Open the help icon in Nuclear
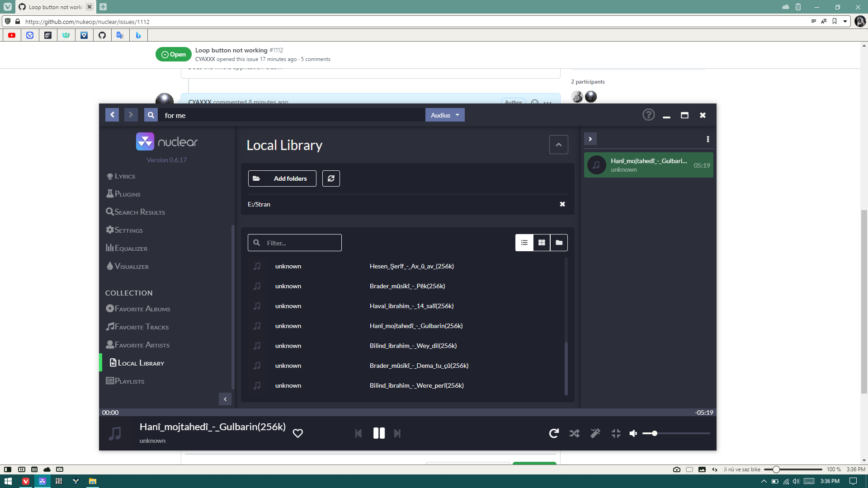Image resolution: width=868 pixels, height=488 pixels. point(649,114)
